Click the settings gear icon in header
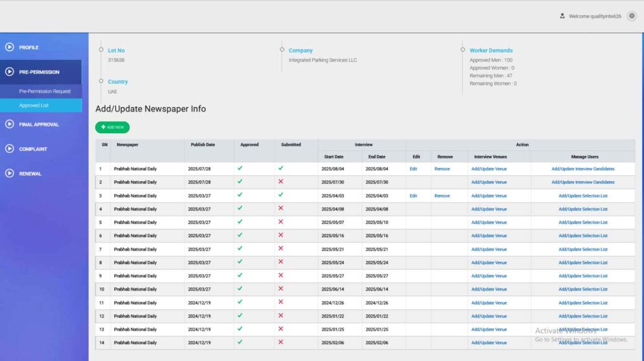 [631, 16]
